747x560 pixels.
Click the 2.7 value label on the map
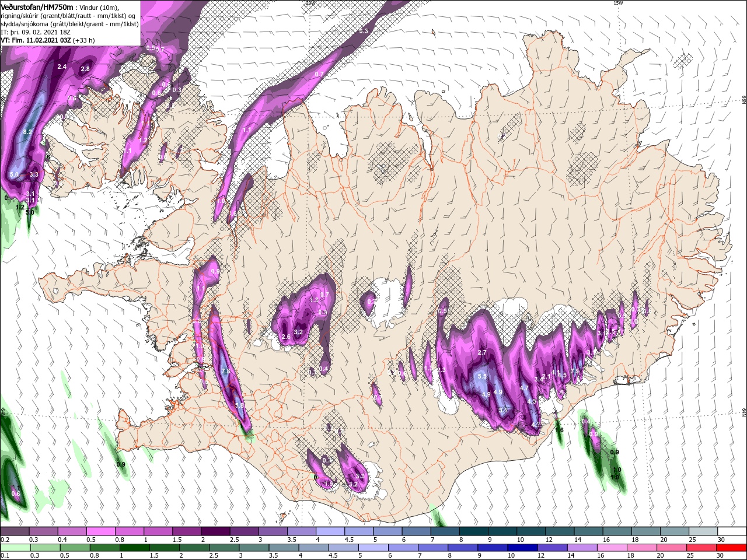coord(482,352)
